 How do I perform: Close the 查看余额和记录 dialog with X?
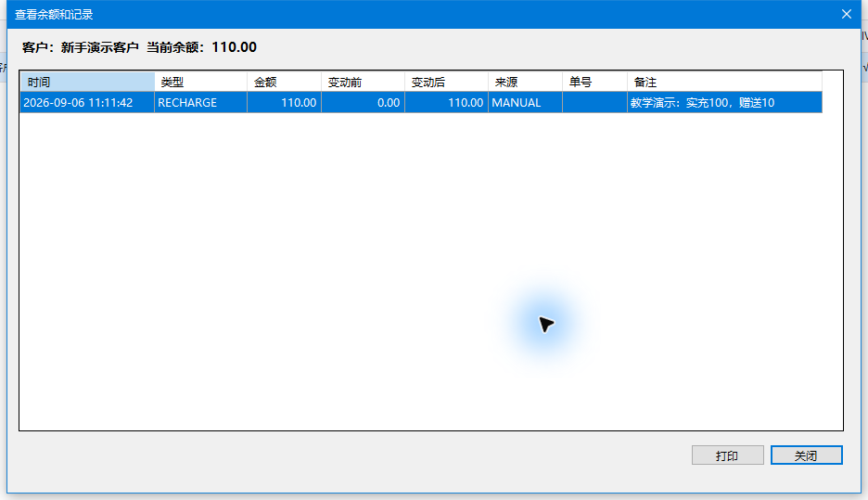(847, 15)
